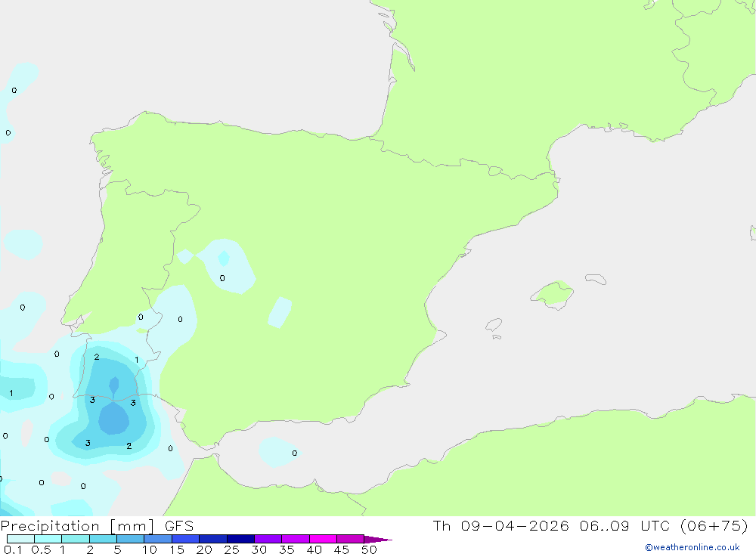Select the 0.5–1 mm legend swatch
The image size is (756, 554).
tap(48, 539)
